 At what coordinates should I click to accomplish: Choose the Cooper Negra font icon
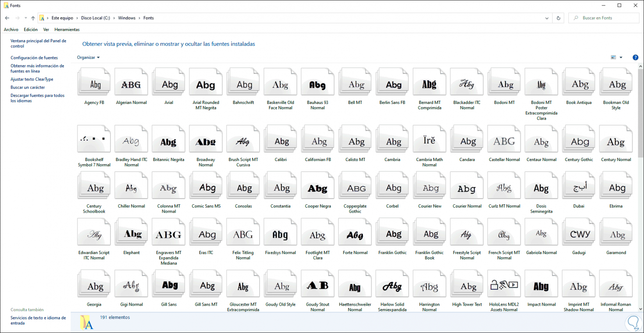point(318,185)
